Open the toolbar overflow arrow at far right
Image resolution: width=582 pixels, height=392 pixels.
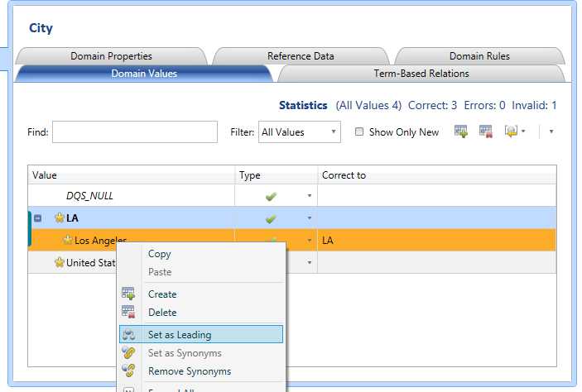(551, 131)
